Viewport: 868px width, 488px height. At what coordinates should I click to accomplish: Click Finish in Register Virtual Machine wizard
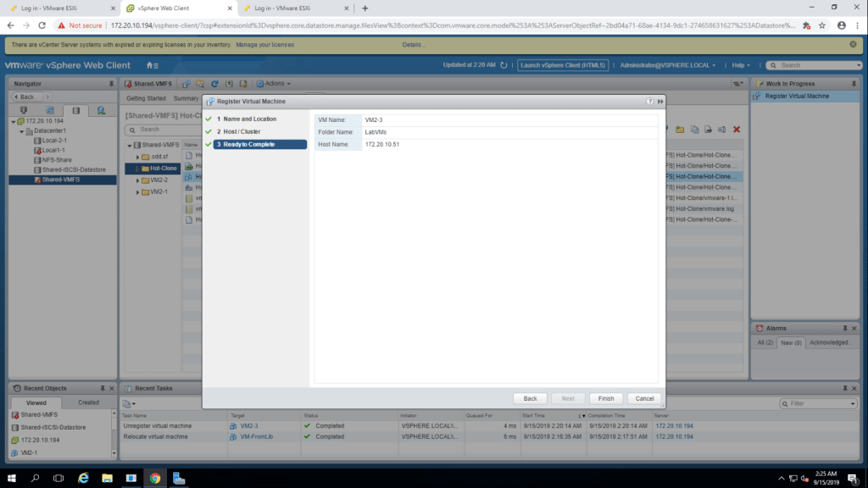coord(605,398)
